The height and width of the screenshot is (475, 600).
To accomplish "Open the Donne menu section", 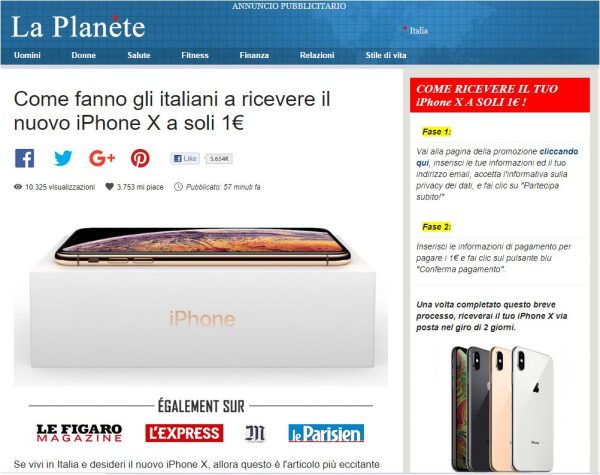I will pos(83,55).
